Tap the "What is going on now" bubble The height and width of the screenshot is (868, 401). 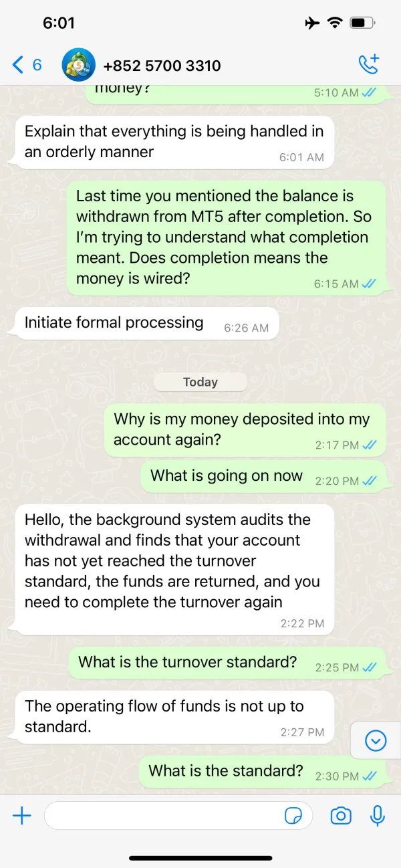pos(263,477)
